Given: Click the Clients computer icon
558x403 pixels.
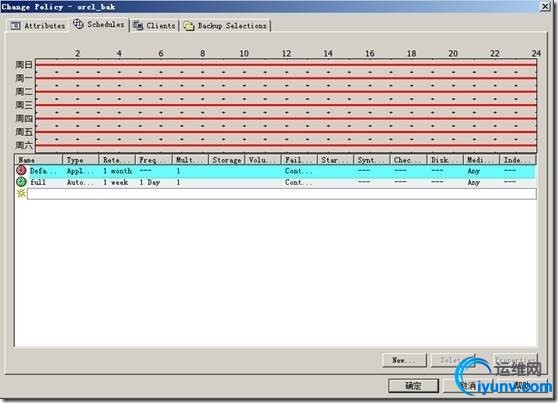Looking at the screenshot, I should pos(138,25).
